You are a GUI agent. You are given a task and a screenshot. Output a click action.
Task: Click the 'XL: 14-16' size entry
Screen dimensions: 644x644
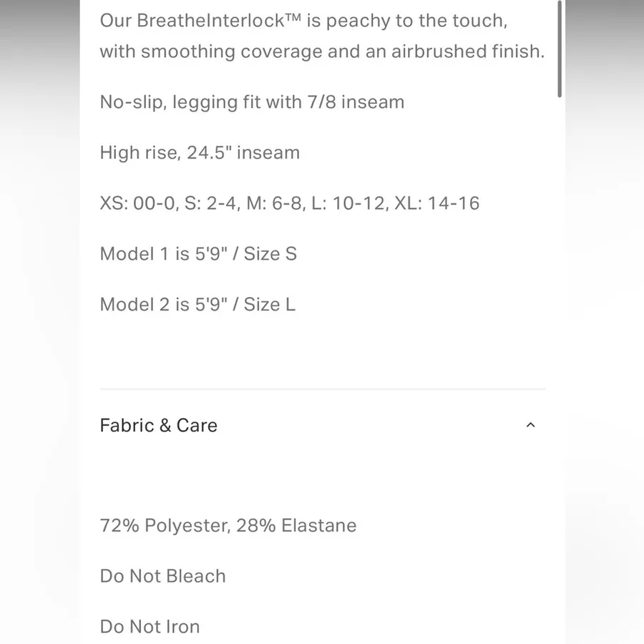[436, 203]
